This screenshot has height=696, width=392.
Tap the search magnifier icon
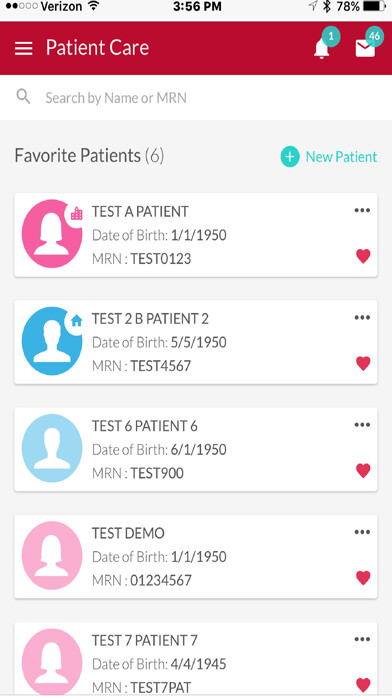pyautogui.click(x=23, y=96)
